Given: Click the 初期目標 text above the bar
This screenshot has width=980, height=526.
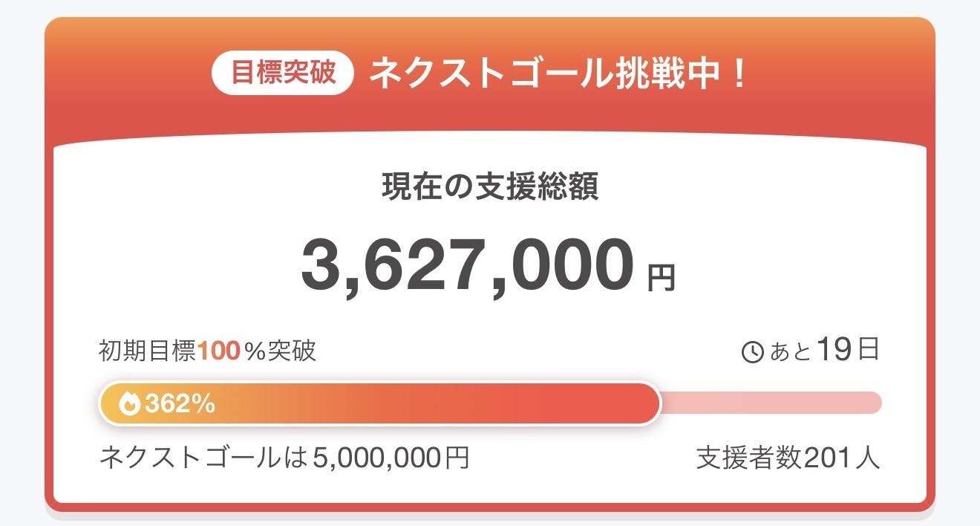Looking at the screenshot, I should [148, 351].
